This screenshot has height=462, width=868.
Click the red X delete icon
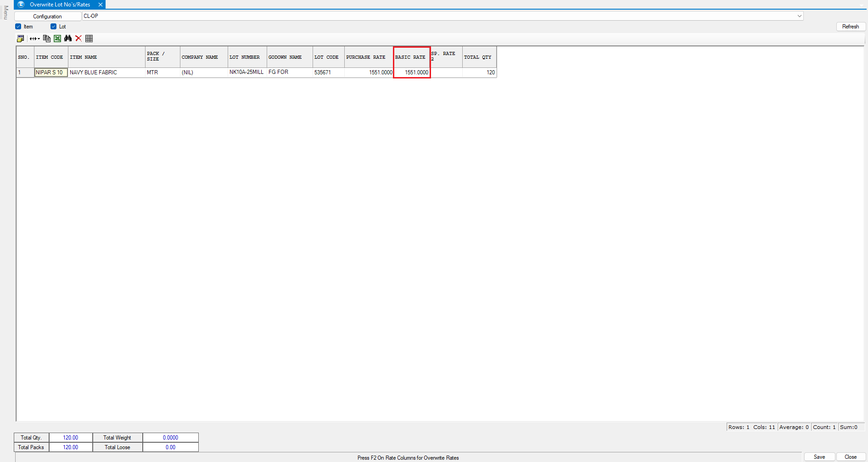78,39
